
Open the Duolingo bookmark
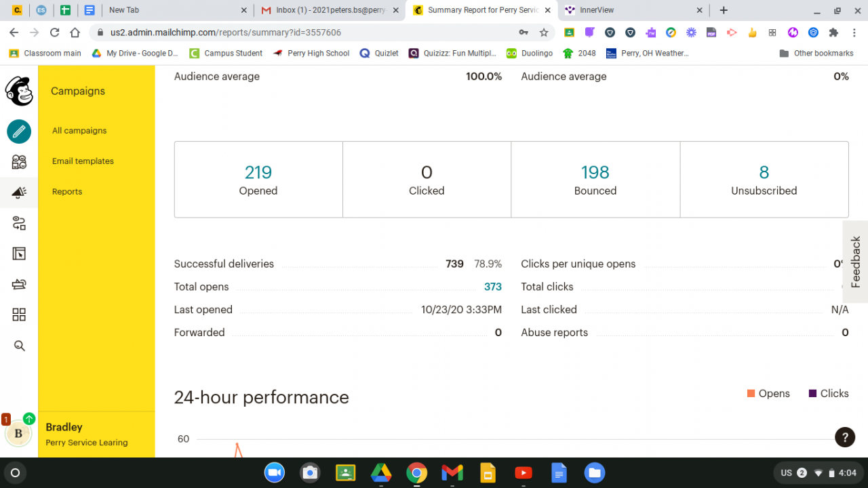click(530, 53)
